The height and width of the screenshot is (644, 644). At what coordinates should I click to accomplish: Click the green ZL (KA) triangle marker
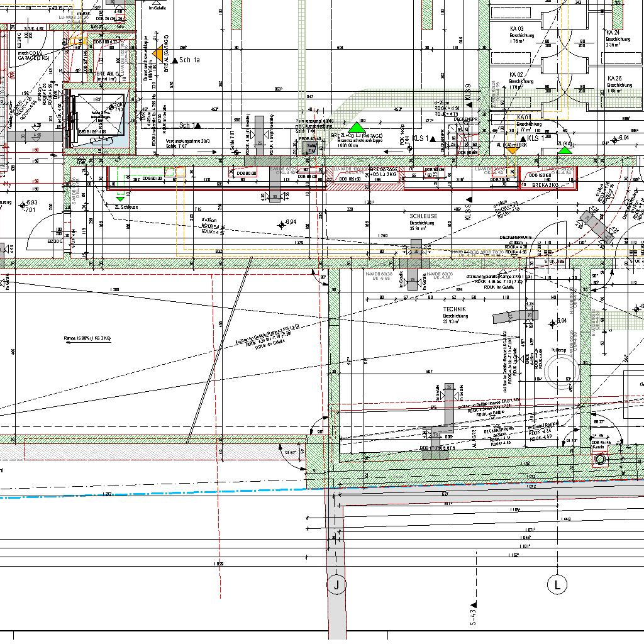point(565,150)
